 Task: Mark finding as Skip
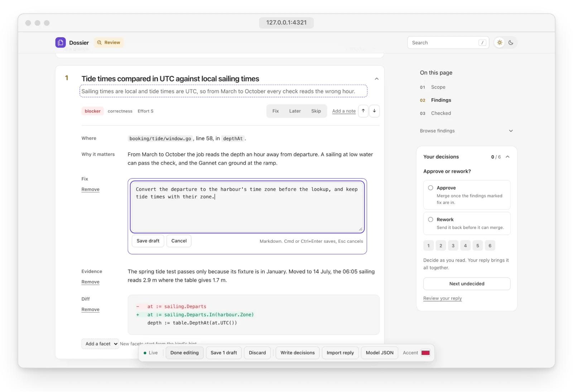[316, 111]
